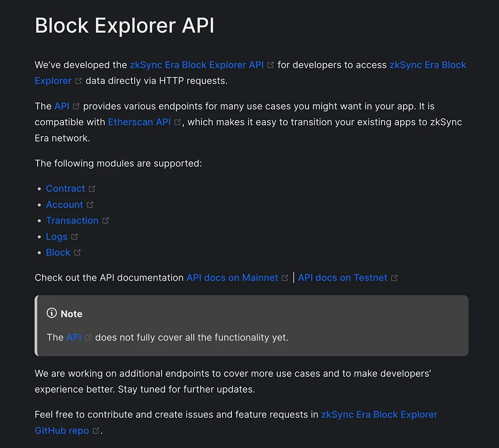Click external-link icon after API docs on Testnet
Screen dimensions: 499x448
point(394,278)
